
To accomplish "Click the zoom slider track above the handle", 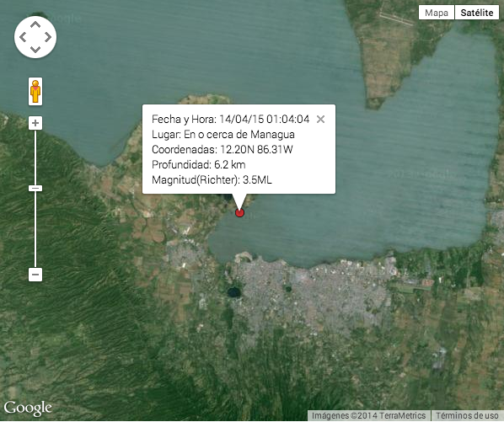I will tap(35, 158).
